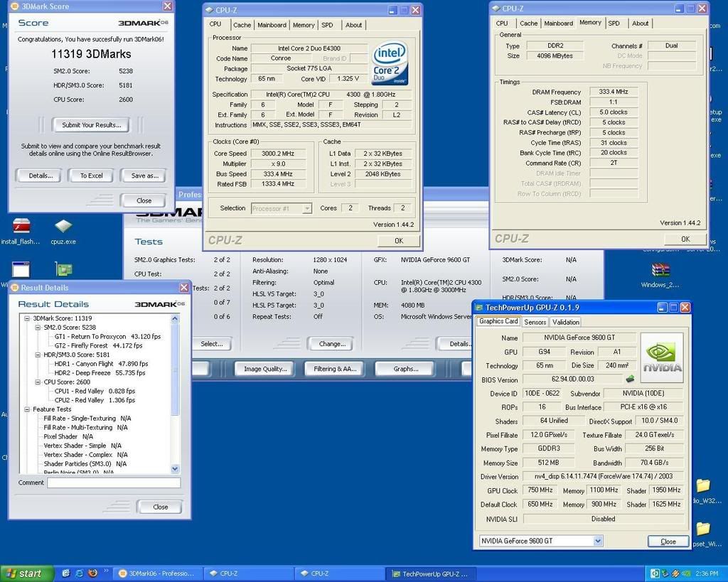This screenshot has height=582, width=728.
Task: Open the GPU selection dropdown in GPU-Z
Action: pos(597,541)
